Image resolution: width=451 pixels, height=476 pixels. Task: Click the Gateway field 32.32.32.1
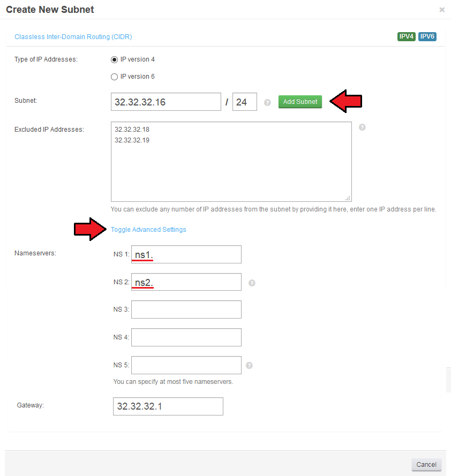(x=168, y=406)
